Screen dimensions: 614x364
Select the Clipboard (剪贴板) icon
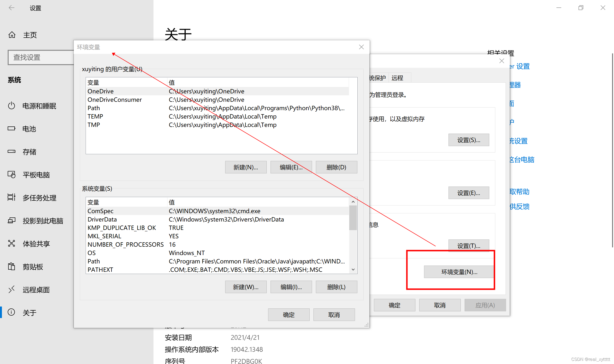click(x=12, y=267)
